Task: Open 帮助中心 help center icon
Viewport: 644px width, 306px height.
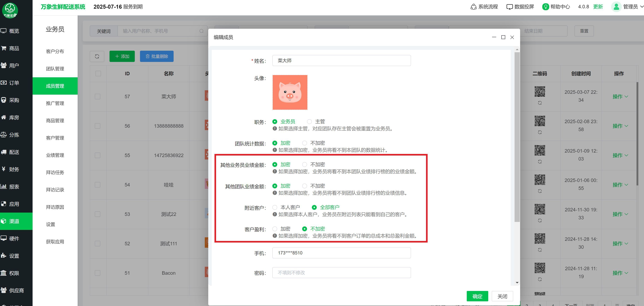Action: (545, 7)
